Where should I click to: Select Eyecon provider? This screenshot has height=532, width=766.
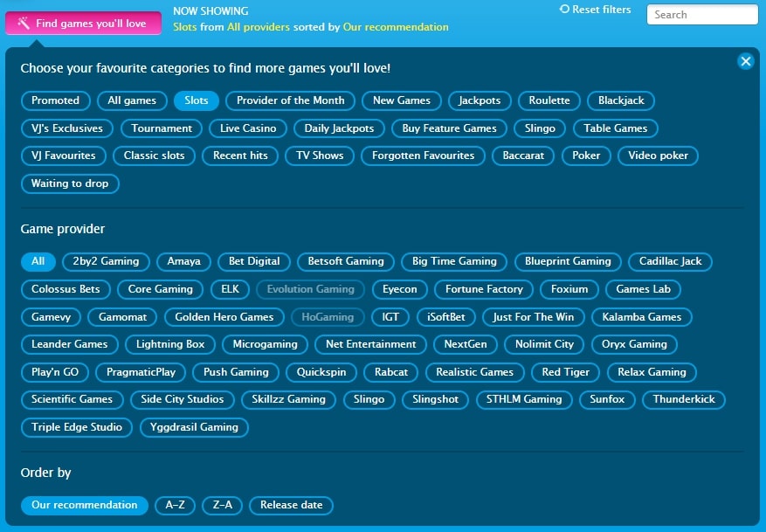(400, 289)
